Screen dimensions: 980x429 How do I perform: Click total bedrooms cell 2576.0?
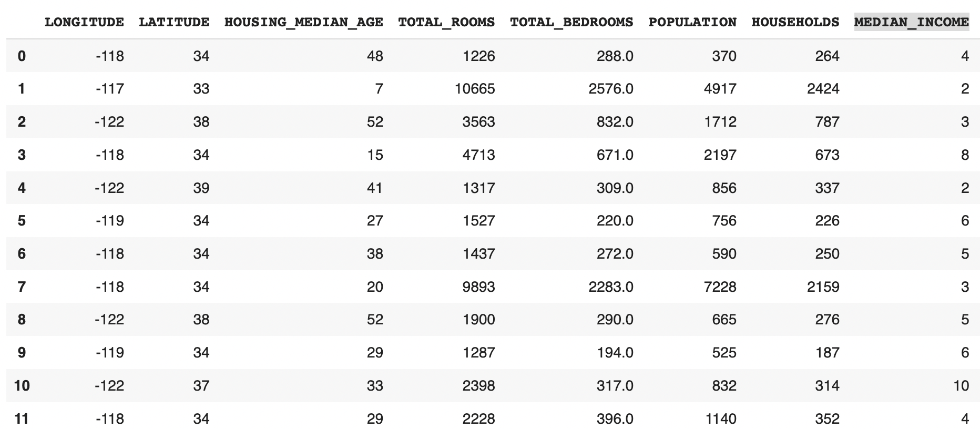point(611,88)
